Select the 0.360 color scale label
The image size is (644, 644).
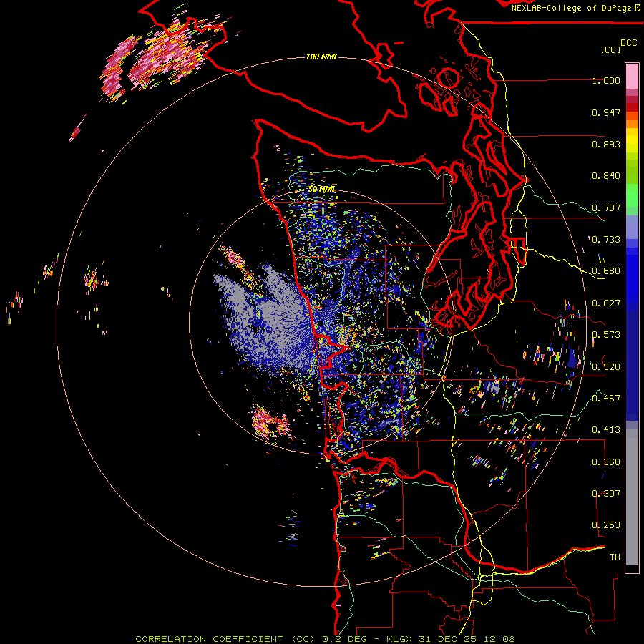click(x=606, y=462)
